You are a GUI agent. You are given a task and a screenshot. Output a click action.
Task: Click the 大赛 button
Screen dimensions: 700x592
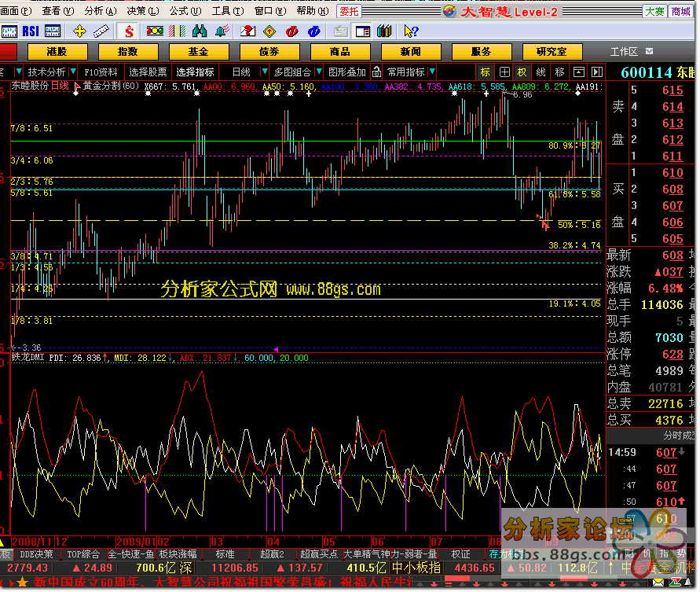coord(655,11)
